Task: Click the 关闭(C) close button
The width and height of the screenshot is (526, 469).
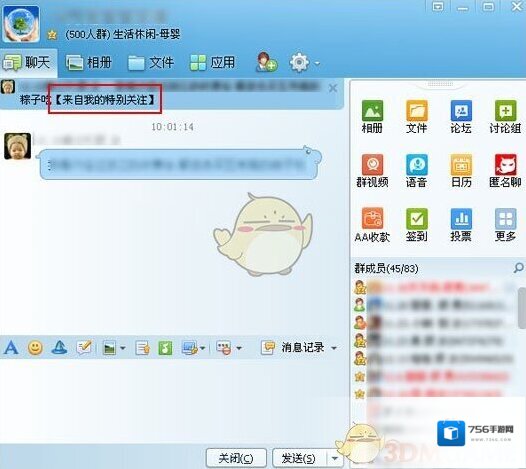Action: coord(236,458)
